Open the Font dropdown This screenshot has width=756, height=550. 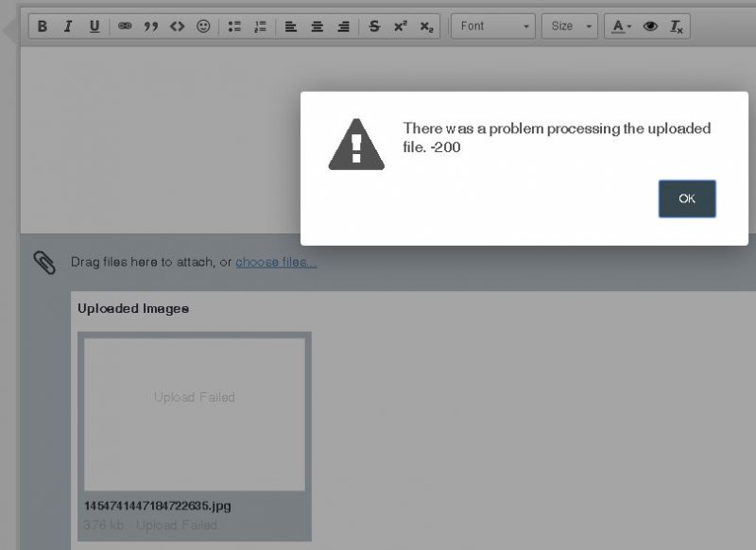(x=494, y=26)
